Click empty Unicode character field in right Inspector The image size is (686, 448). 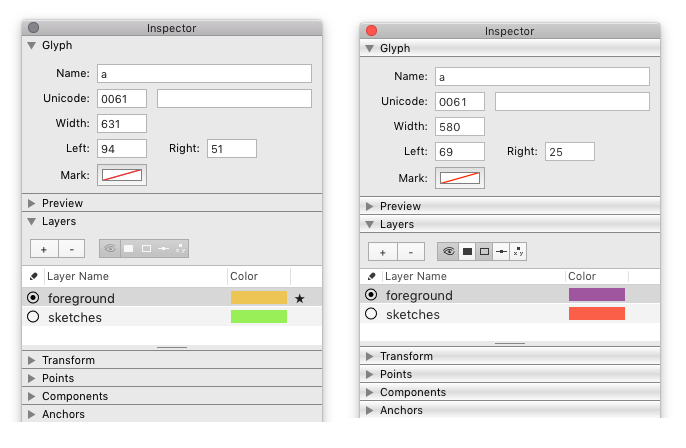(x=572, y=102)
